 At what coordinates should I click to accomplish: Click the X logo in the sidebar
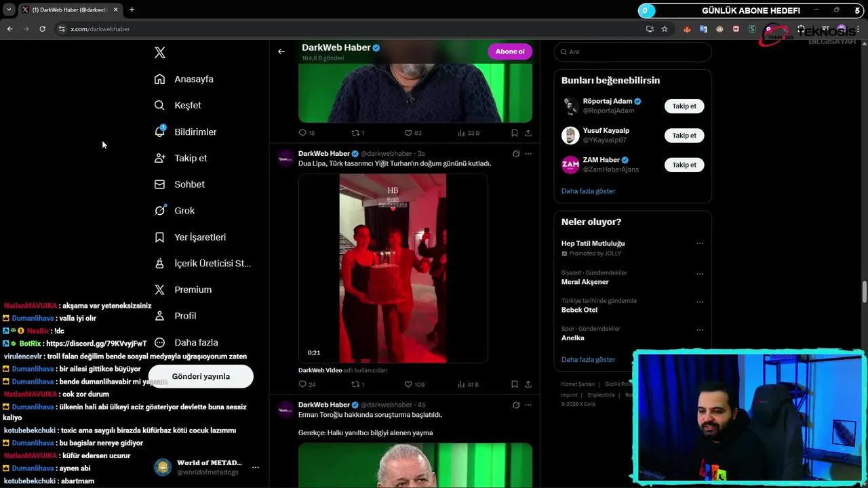[159, 52]
